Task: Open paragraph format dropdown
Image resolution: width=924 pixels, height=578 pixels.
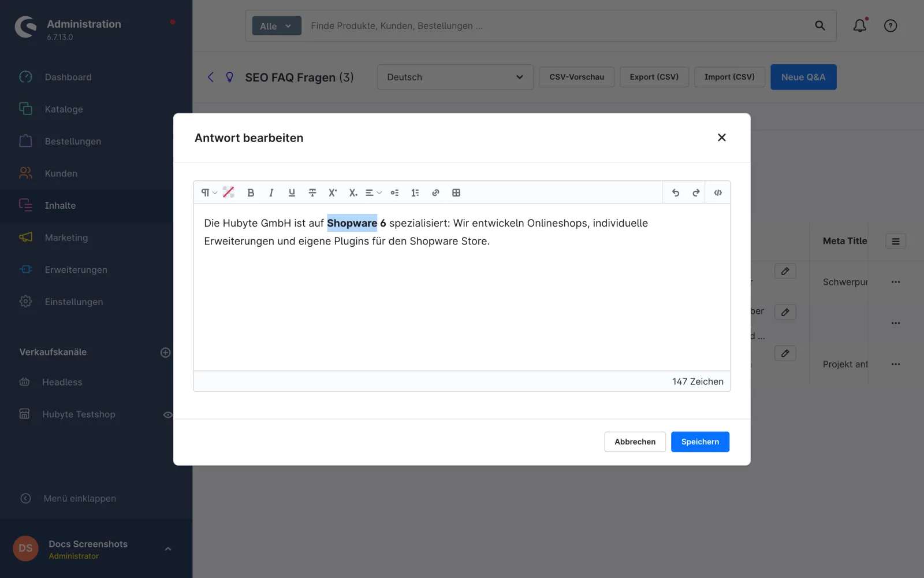Action: (209, 192)
